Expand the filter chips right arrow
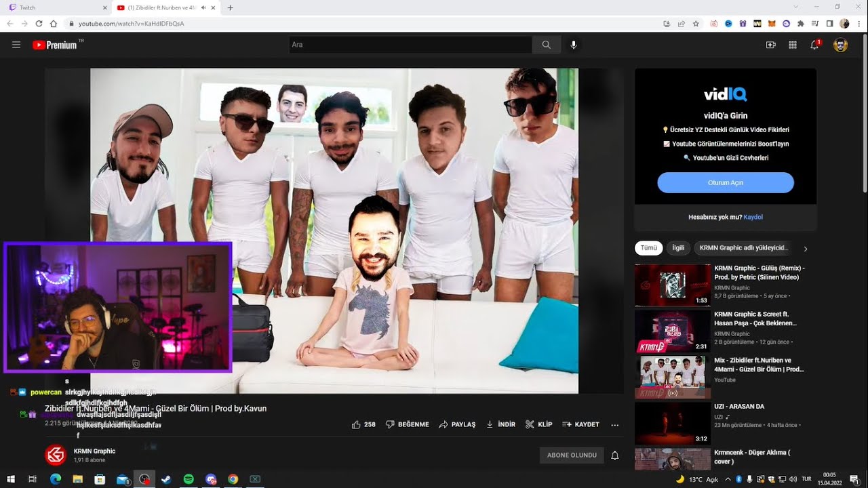This screenshot has width=868, height=488. (806, 249)
